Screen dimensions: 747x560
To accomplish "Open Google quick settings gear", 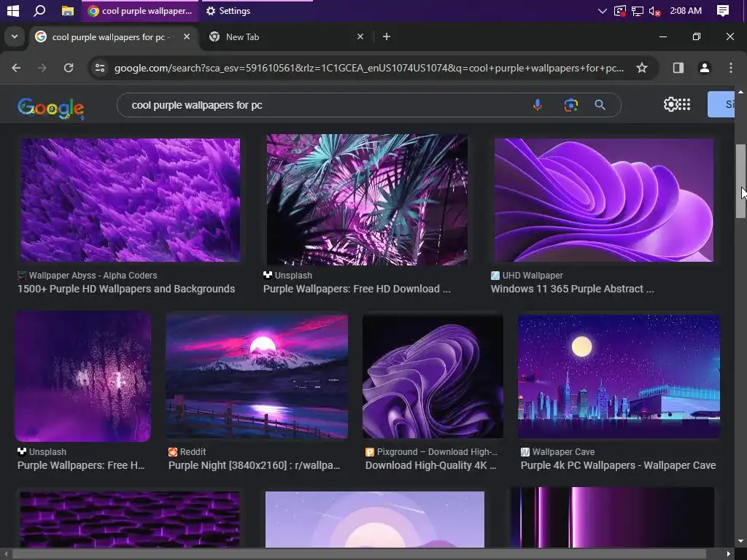I will pyautogui.click(x=670, y=104).
